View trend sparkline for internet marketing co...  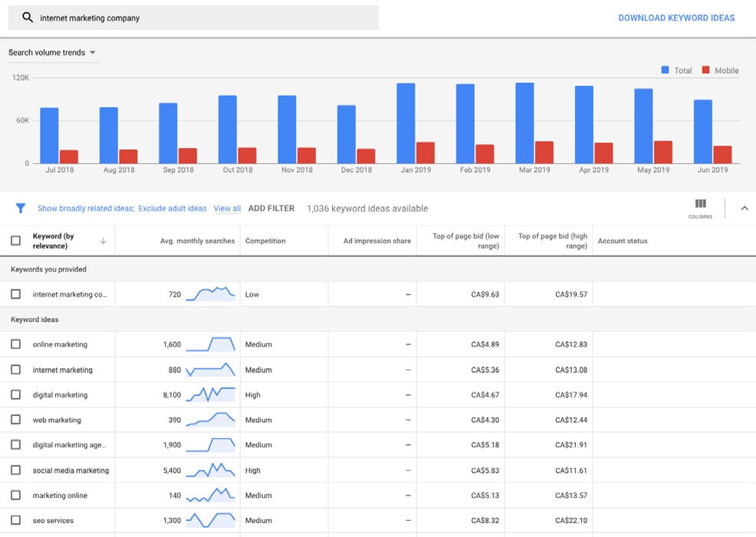[x=211, y=294]
